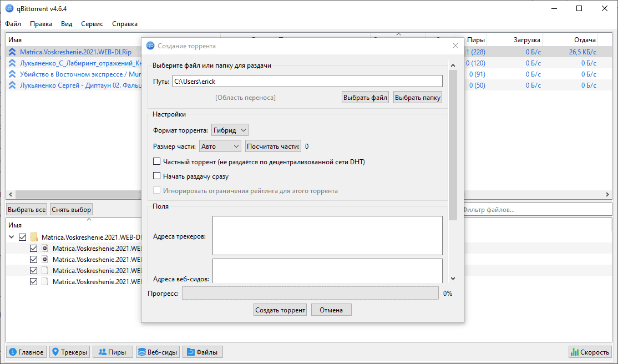Click the Выбрать папку button
Image resolution: width=618 pixels, height=364 pixels.
417,98
